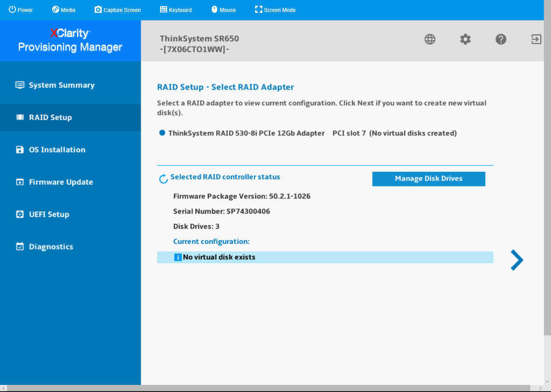Open System Summary in the sidebar
The width and height of the screenshot is (551, 392).
pos(61,85)
